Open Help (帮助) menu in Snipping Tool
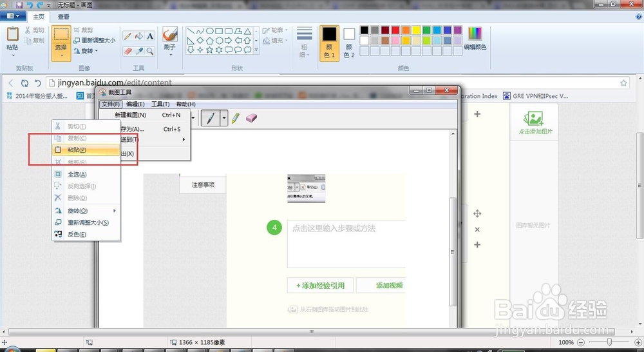 (x=185, y=104)
